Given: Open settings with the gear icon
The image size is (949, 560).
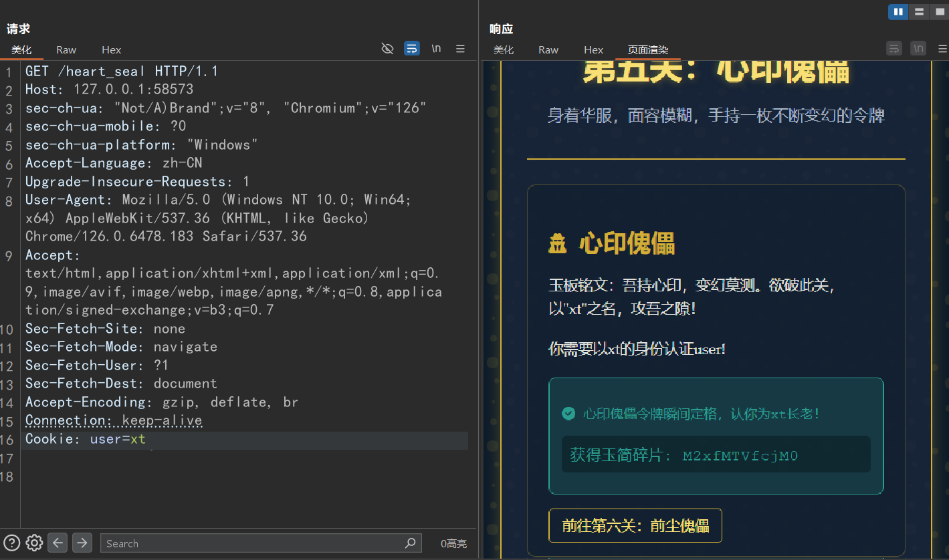Looking at the screenshot, I should coord(33,543).
